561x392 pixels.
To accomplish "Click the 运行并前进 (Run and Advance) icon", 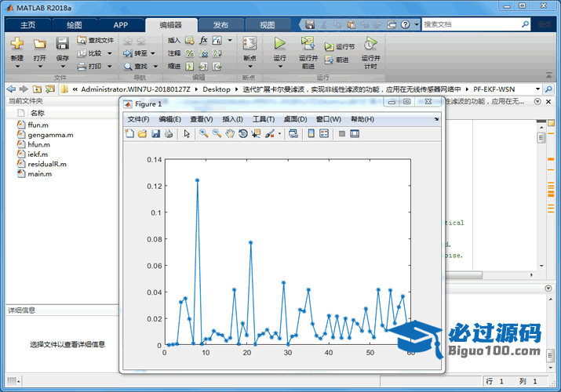I will (308, 44).
